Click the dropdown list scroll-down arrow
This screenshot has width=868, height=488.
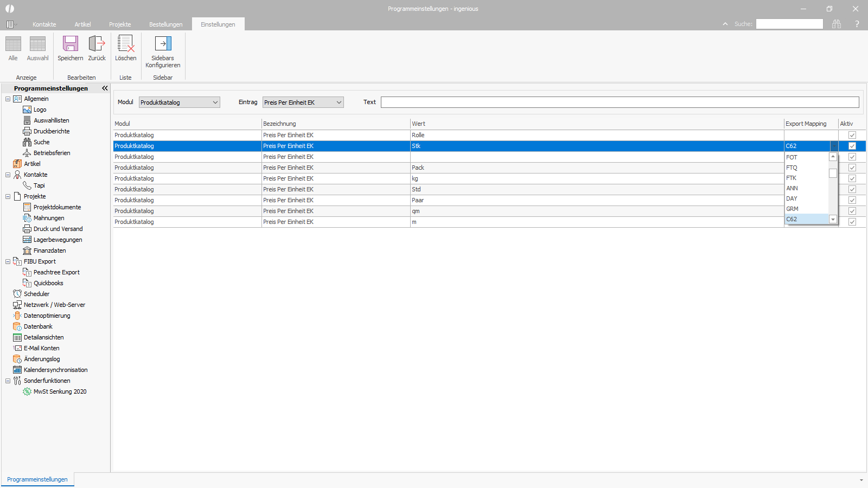point(833,219)
